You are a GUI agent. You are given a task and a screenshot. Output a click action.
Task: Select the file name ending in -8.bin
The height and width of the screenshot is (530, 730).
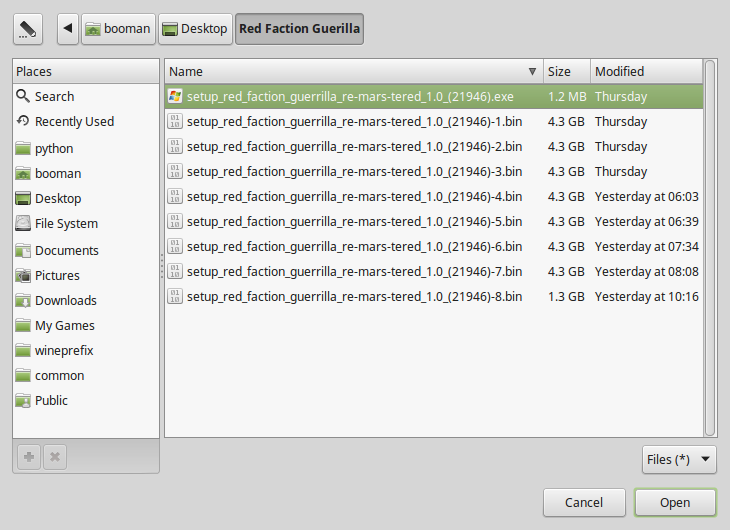(x=354, y=297)
